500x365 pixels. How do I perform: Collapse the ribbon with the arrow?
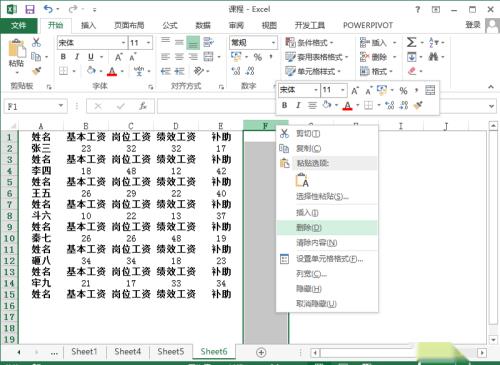(x=491, y=87)
